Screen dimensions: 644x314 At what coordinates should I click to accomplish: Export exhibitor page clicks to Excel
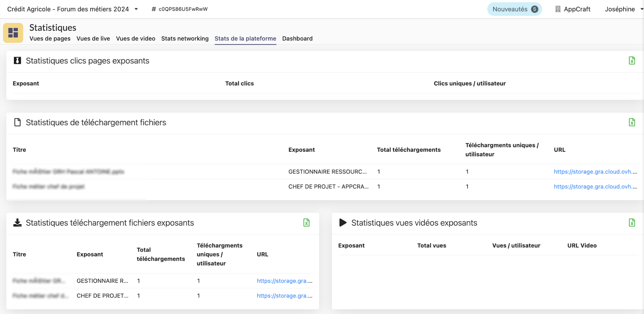click(x=632, y=61)
